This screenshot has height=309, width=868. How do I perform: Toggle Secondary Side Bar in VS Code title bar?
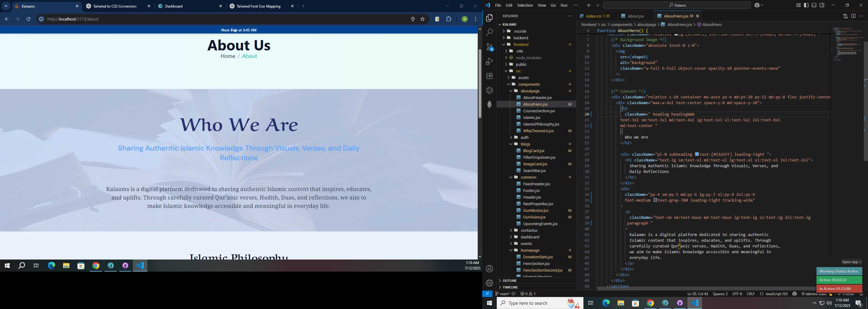822,5
